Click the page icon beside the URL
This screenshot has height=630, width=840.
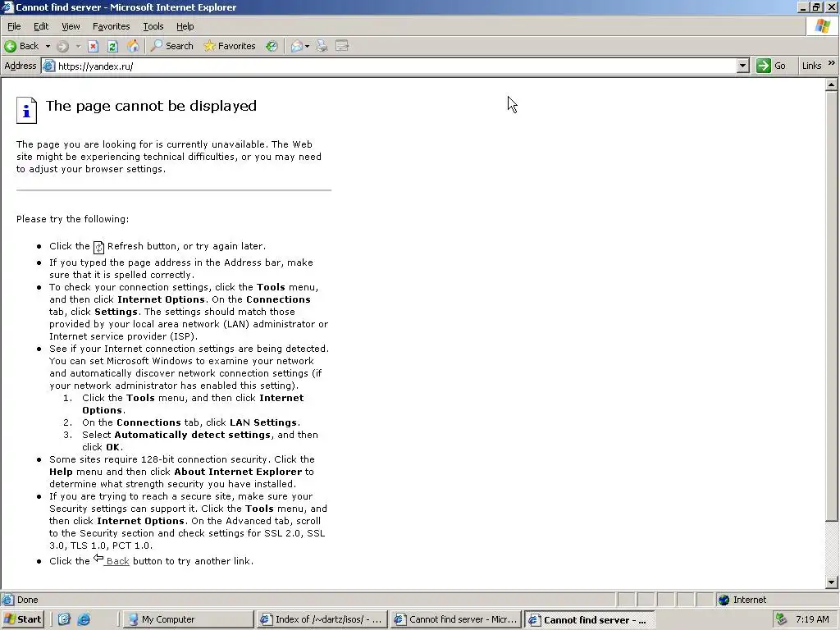pyautogui.click(x=48, y=66)
